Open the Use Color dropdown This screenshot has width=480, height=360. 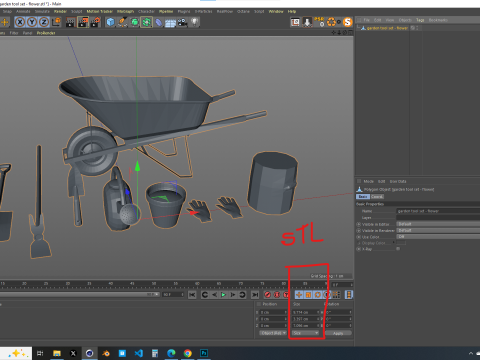click(x=438, y=237)
